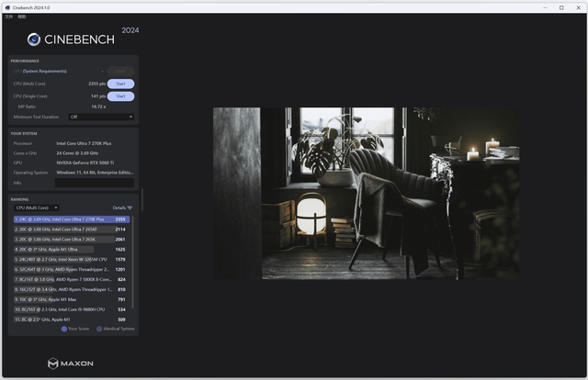Click the Cinebench app icon in title bar
Image resolution: width=588 pixels, height=380 pixels.
click(x=8, y=7)
